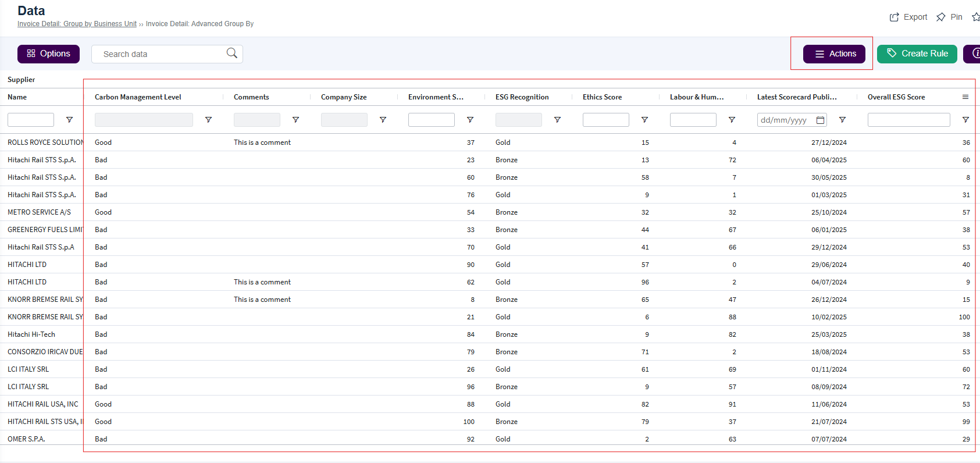Open filter icon for Name column
Image resolution: width=980 pixels, height=463 pixels.
tap(69, 120)
